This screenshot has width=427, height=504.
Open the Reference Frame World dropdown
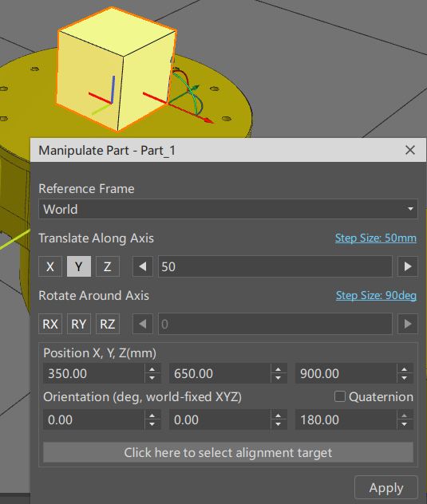coord(228,209)
